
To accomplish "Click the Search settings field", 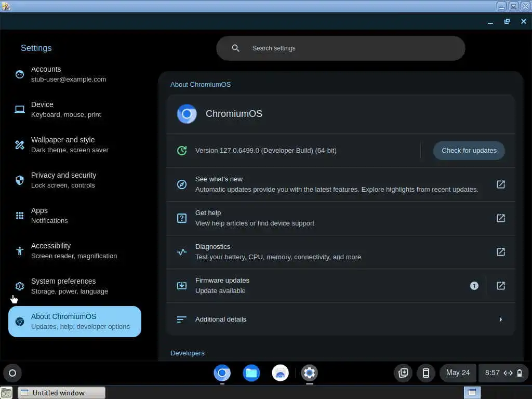I will tap(341, 48).
